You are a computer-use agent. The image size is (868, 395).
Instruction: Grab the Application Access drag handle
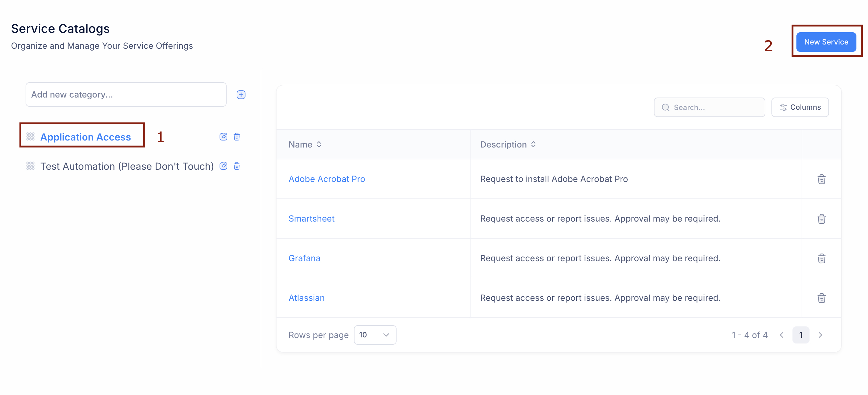tap(30, 137)
